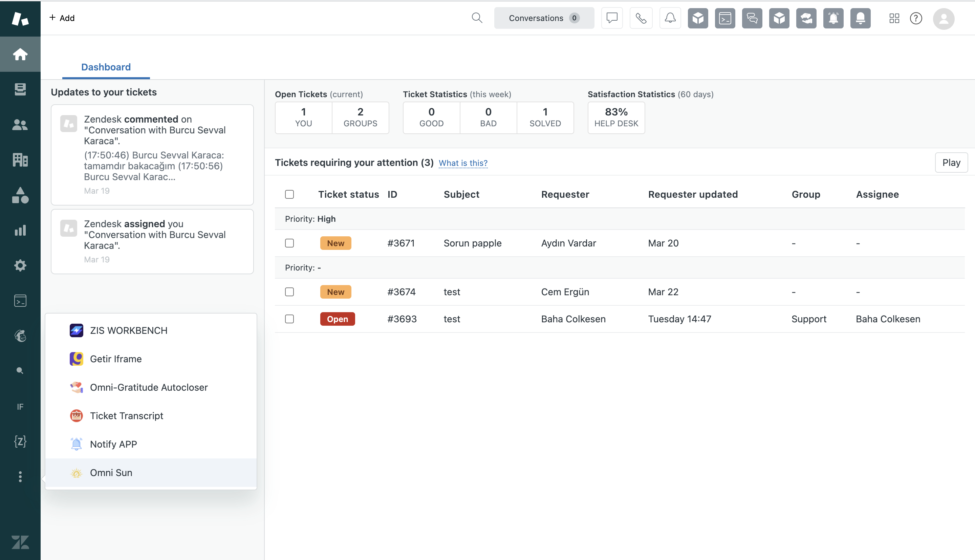Choose ZIS WORKBENCH from the app menu
This screenshot has width=975, height=560.
(x=151, y=330)
